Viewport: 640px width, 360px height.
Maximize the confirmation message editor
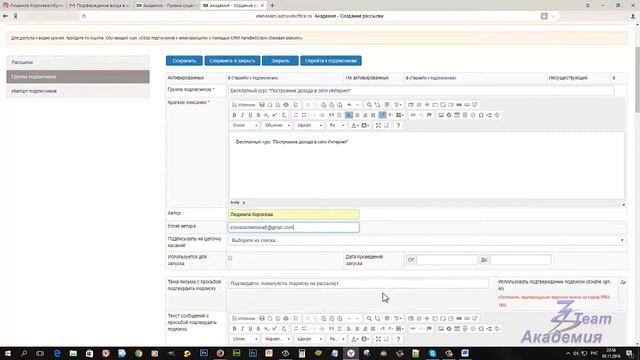tap(378, 339)
